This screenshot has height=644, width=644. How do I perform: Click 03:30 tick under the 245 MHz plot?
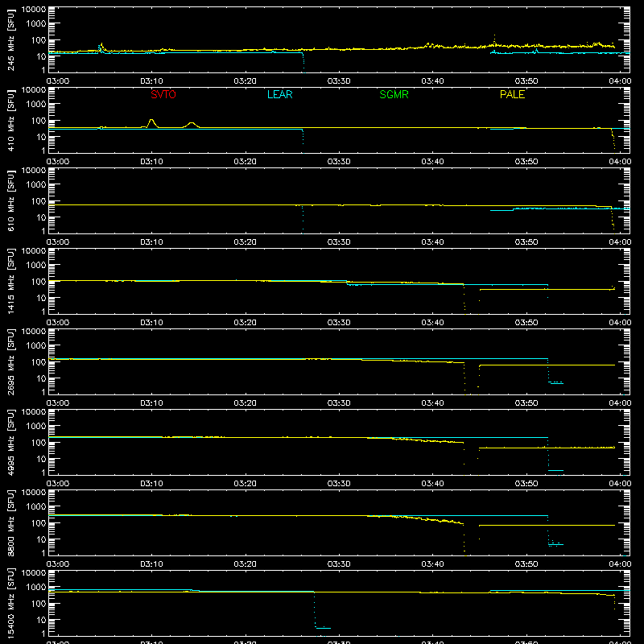click(339, 81)
